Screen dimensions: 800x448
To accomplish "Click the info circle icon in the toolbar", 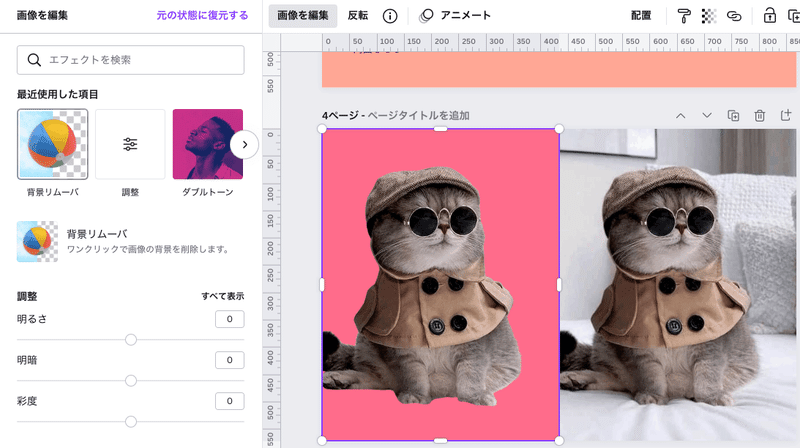I will pos(390,16).
